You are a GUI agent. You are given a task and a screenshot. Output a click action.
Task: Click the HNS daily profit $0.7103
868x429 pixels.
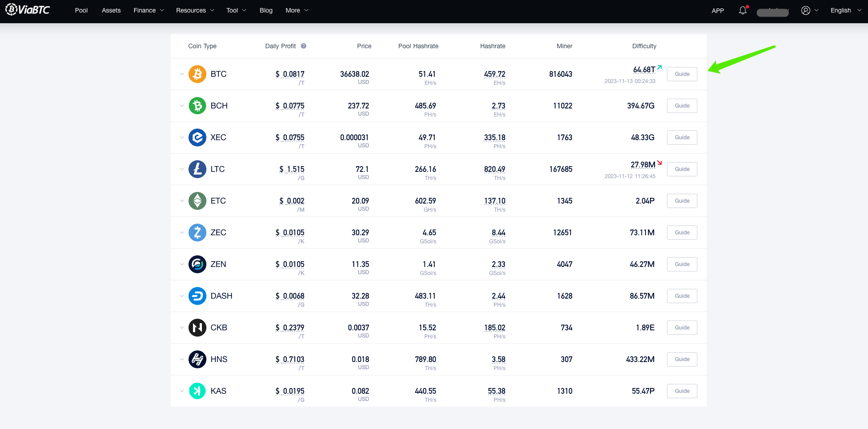(290, 359)
